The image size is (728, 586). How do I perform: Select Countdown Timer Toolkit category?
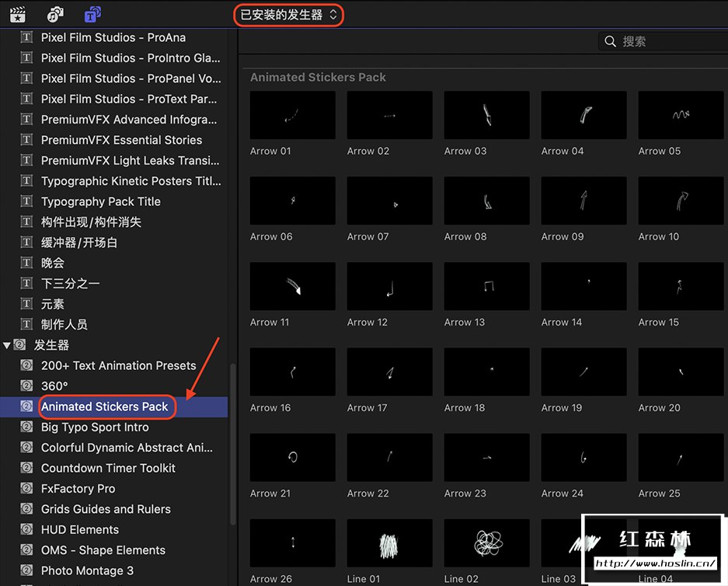(x=113, y=468)
